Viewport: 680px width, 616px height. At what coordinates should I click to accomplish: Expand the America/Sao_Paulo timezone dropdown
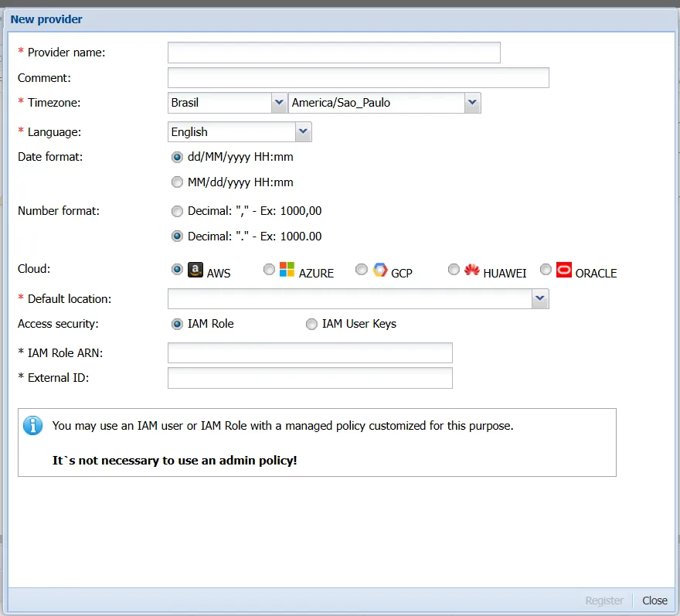point(472,103)
